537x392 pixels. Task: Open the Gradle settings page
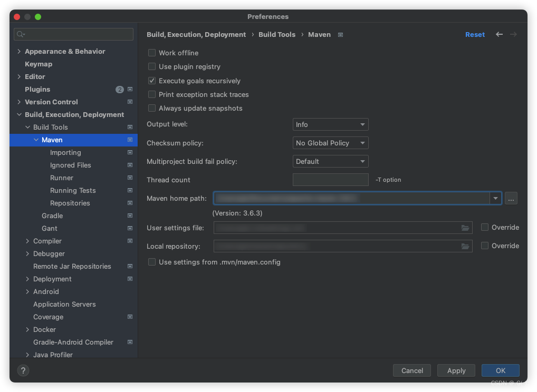[x=52, y=216]
